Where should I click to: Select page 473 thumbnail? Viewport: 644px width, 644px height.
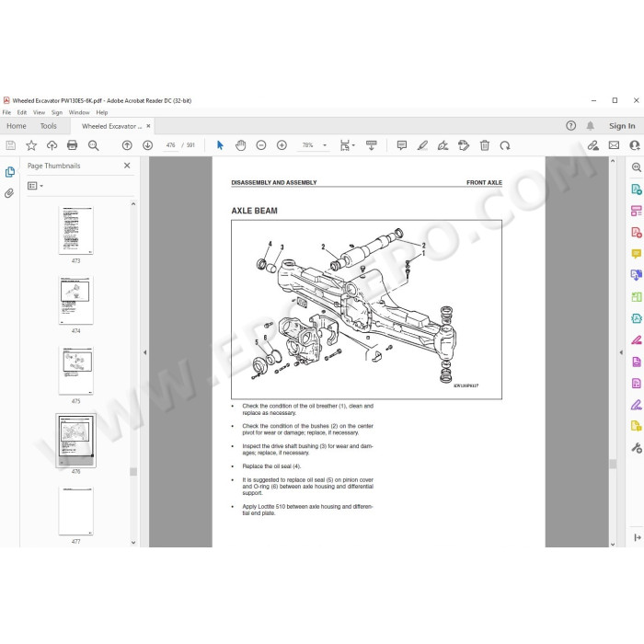76,230
